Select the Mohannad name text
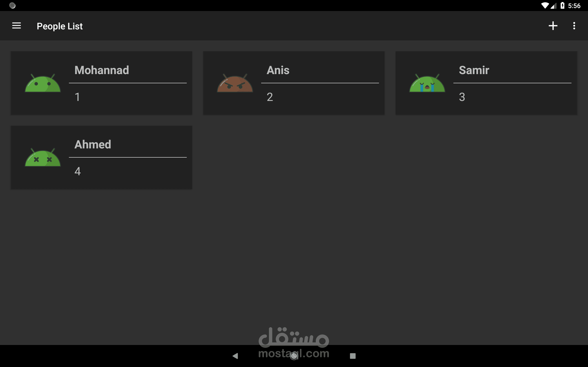This screenshot has height=367, width=588. click(x=102, y=70)
